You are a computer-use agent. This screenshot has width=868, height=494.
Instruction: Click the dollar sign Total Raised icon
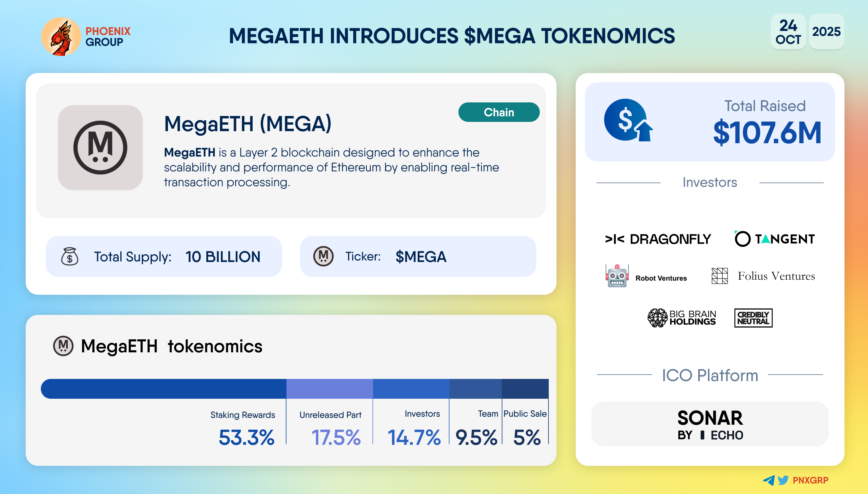point(628,120)
